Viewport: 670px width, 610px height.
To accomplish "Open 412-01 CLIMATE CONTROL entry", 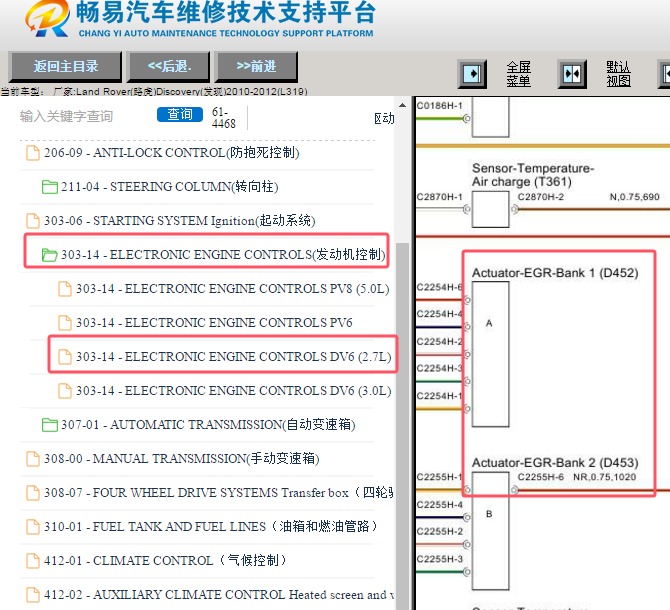I will pos(165,560).
